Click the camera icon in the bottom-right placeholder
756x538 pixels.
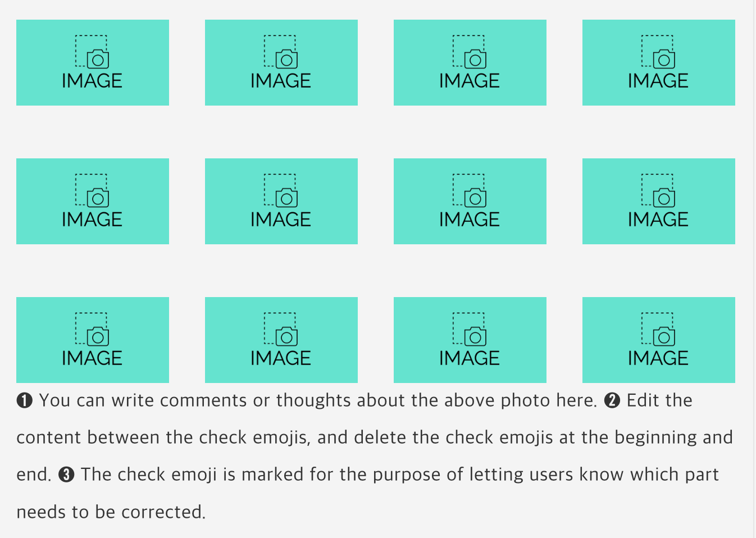(664, 336)
